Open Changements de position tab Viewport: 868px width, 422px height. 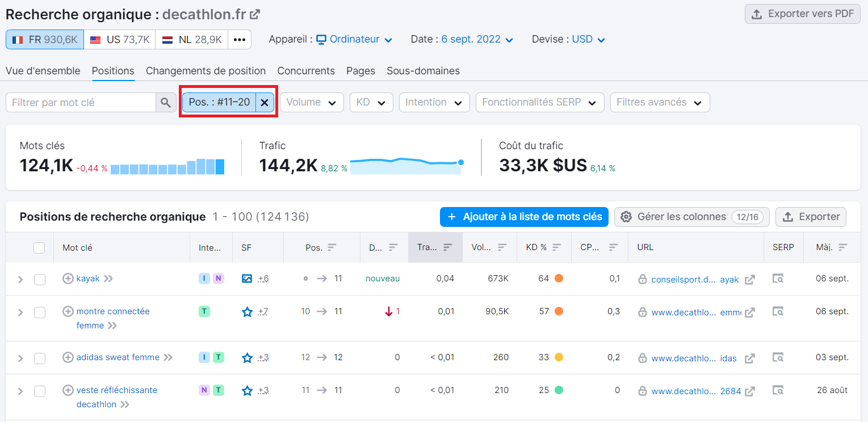click(x=206, y=71)
